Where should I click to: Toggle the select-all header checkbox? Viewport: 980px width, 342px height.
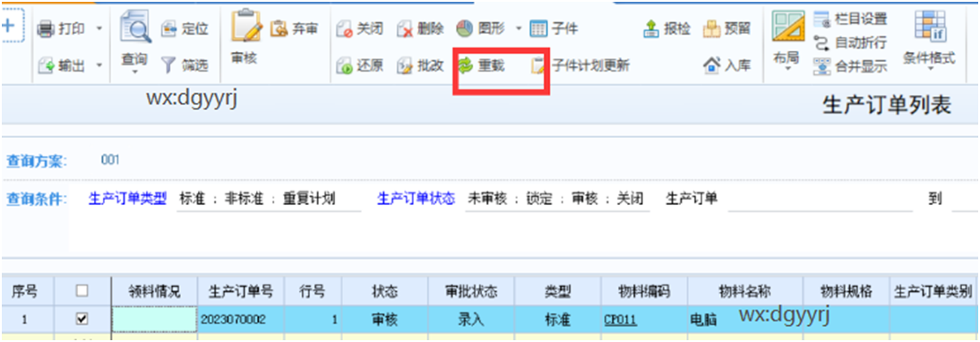tap(82, 291)
